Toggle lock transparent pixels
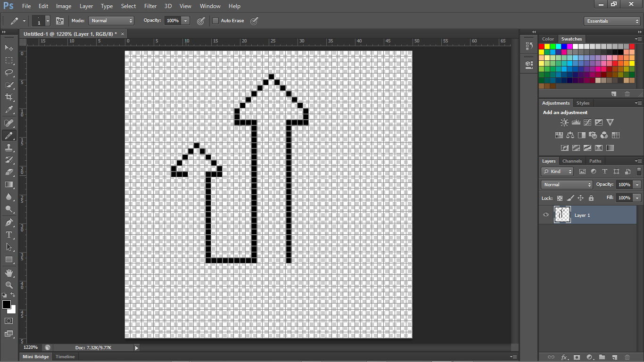644x362 pixels. point(560,198)
